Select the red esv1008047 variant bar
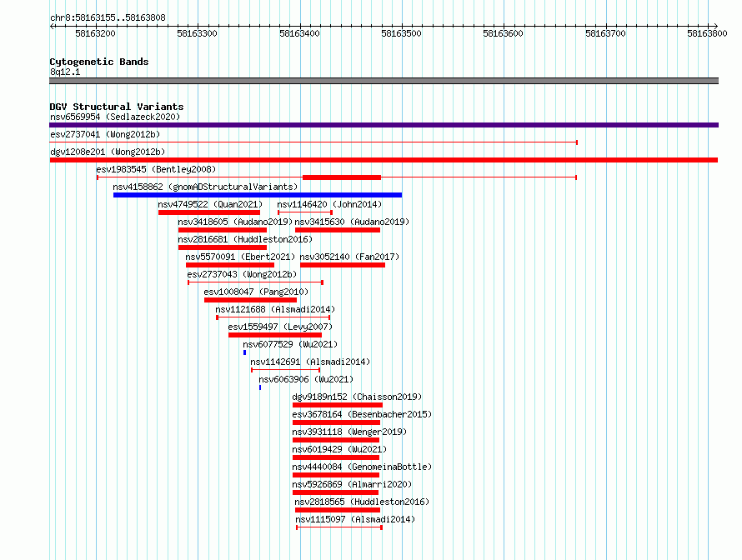Image resolution: width=742 pixels, height=560 pixels. pos(250,300)
